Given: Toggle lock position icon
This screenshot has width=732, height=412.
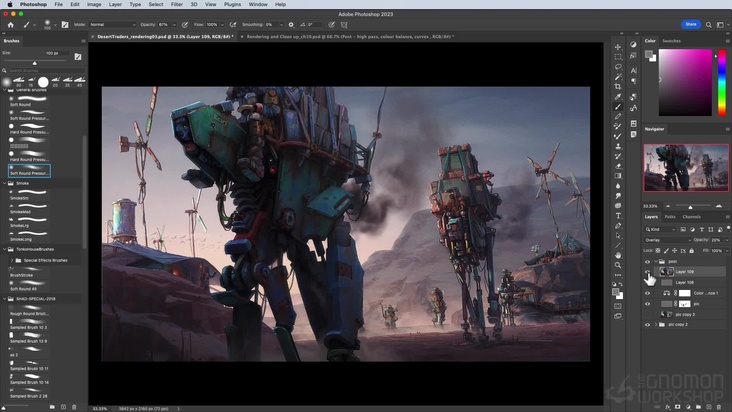Looking at the screenshot, I should [x=675, y=251].
